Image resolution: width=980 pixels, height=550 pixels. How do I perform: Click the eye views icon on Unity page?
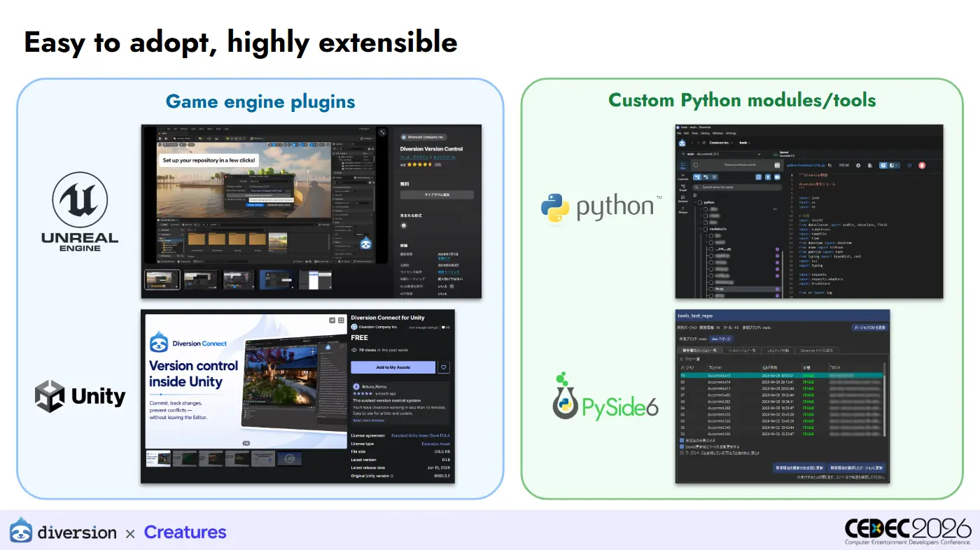click(354, 350)
